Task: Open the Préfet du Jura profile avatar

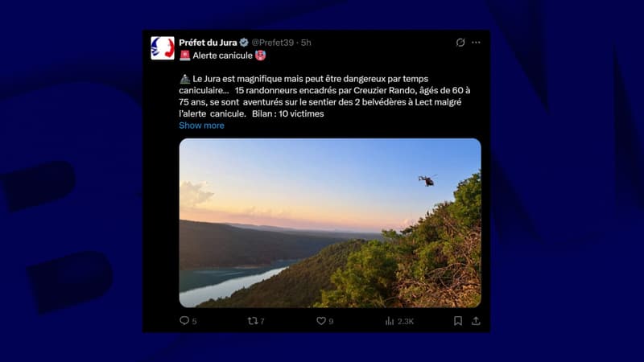Action: coord(163,48)
